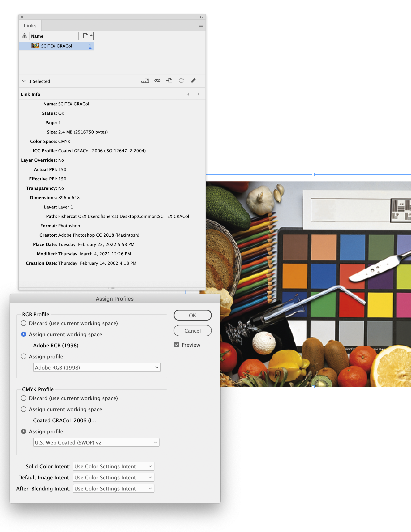Sort links by the page column icon
Image resolution: width=411 pixels, height=532 pixels.
(x=86, y=36)
